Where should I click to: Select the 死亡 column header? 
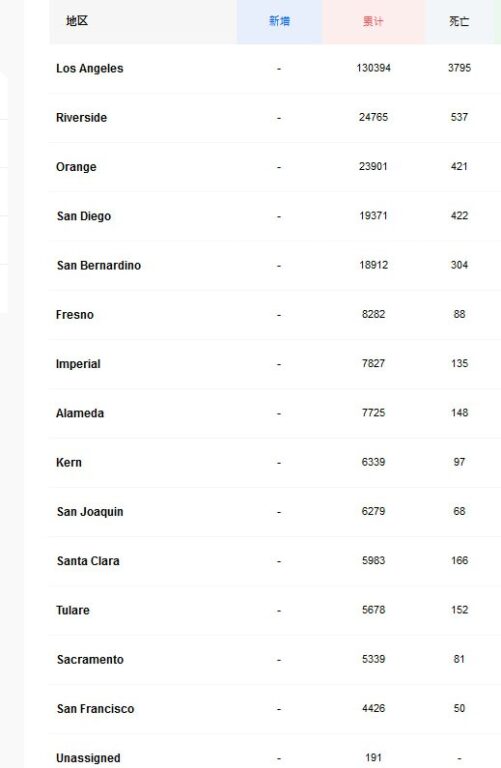pyautogui.click(x=459, y=21)
